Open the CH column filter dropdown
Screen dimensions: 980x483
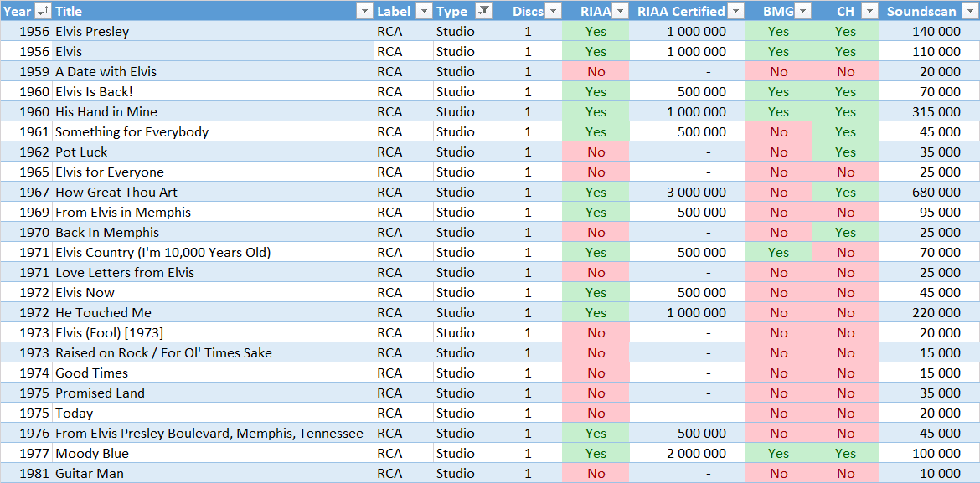pos(870,11)
